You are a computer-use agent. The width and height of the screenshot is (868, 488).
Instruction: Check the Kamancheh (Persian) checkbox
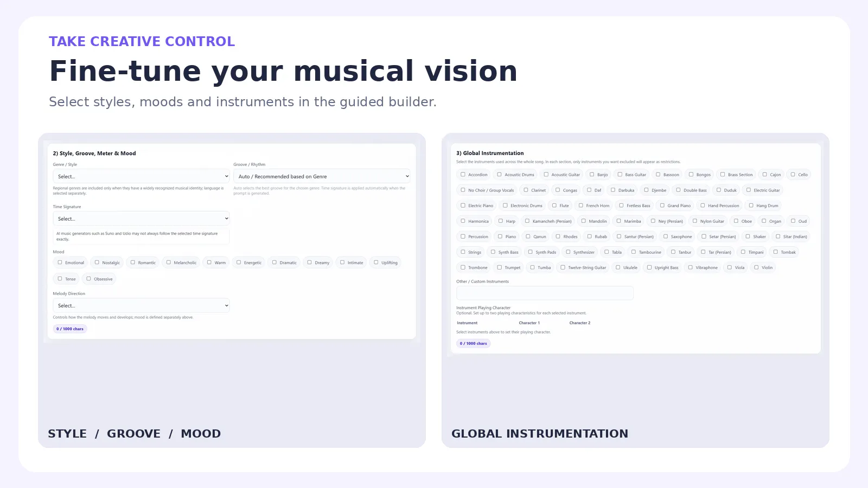point(527,221)
